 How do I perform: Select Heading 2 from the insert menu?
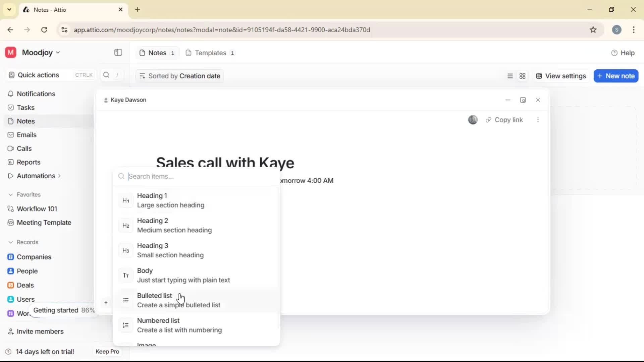pyautogui.click(x=175, y=225)
